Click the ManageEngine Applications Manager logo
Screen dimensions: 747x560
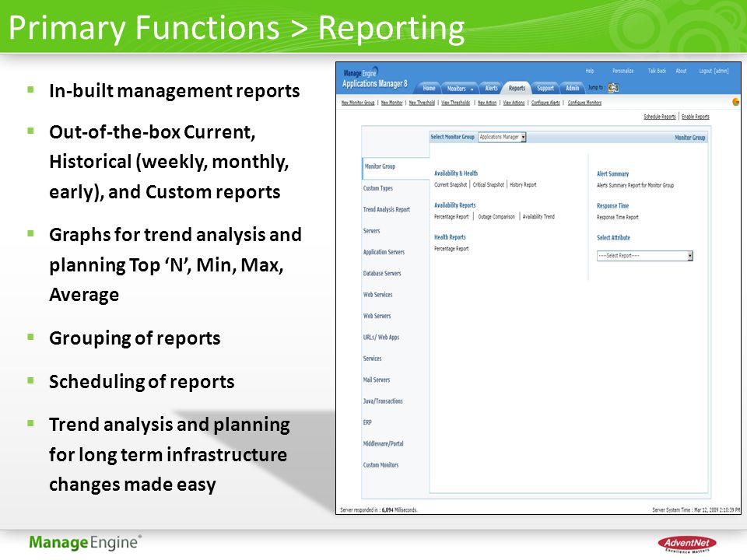374,79
